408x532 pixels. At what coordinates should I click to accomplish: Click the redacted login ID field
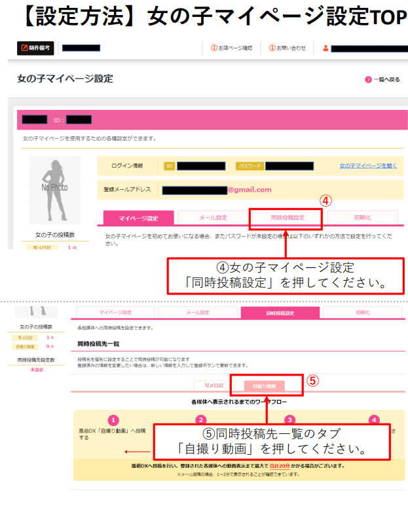[x=201, y=166]
